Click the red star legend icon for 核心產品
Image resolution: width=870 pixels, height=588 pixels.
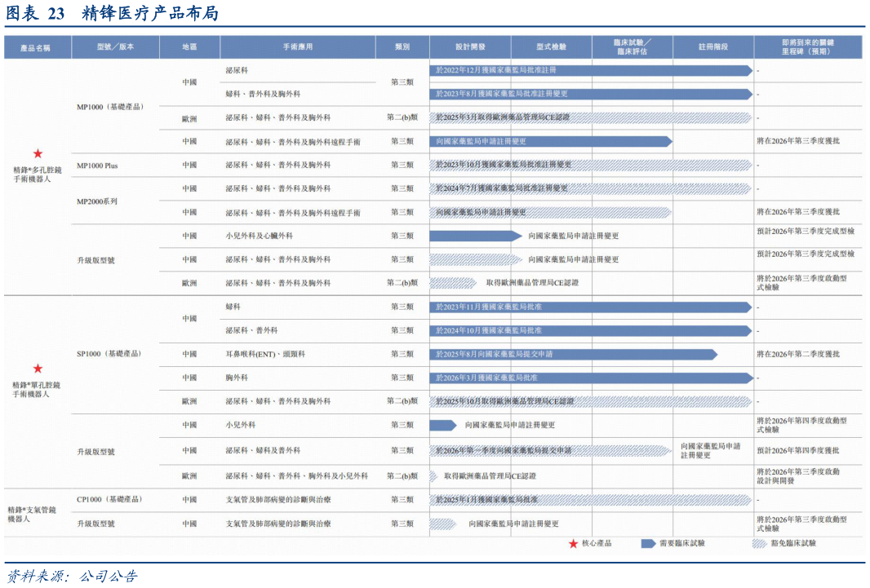click(x=573, y=544)
